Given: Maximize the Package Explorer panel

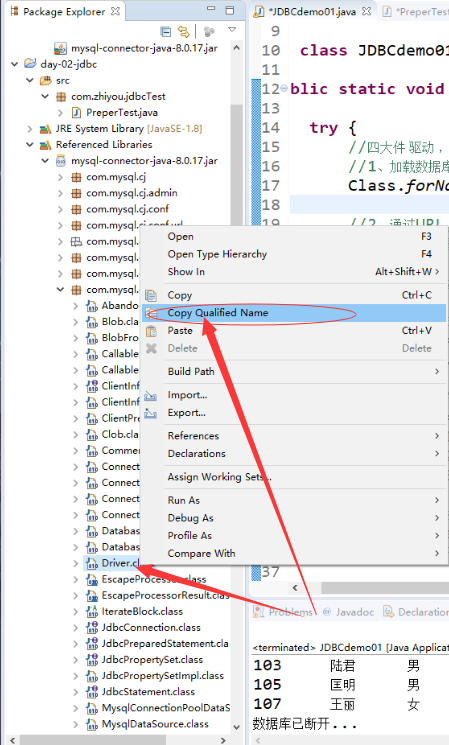Looking at the screenshot, I should tap(230, 10).
